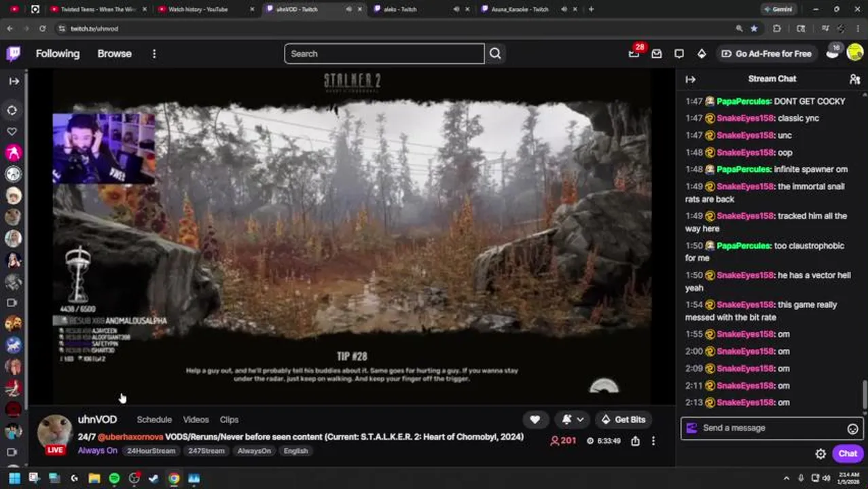
Task: Select the AlwaysOn tag
Action: coord(254,451)
